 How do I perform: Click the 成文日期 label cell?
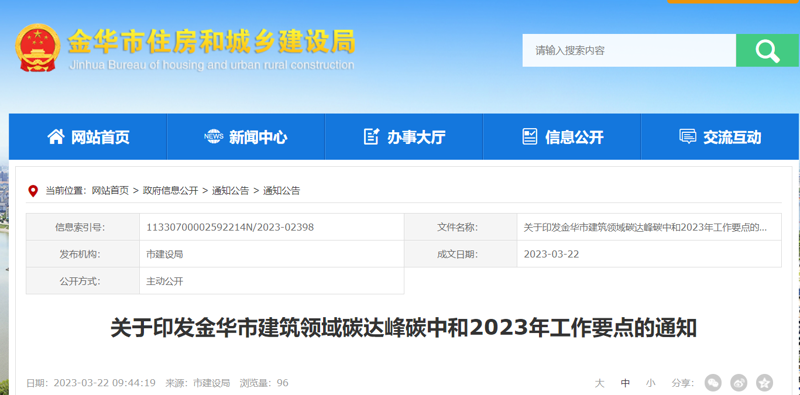click(x=461, y=254)
